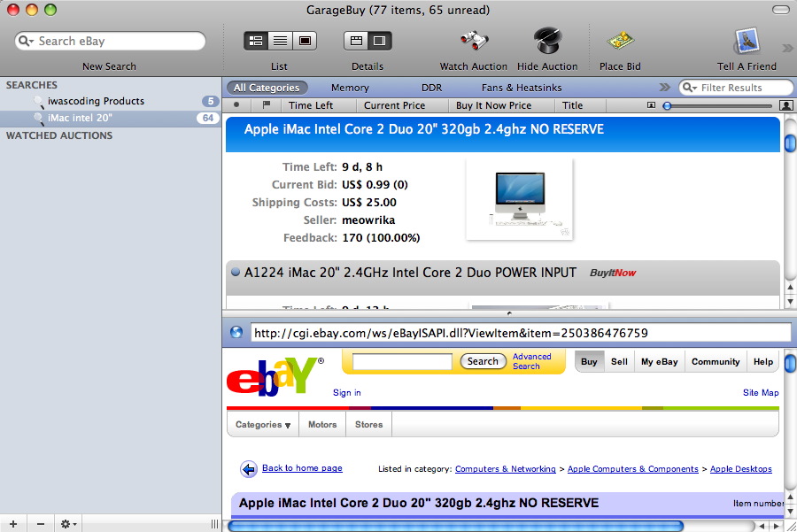This screenshot has height=532, width=797.
Task: Switch to All Categories filter tab
Action: pos(267,88)
